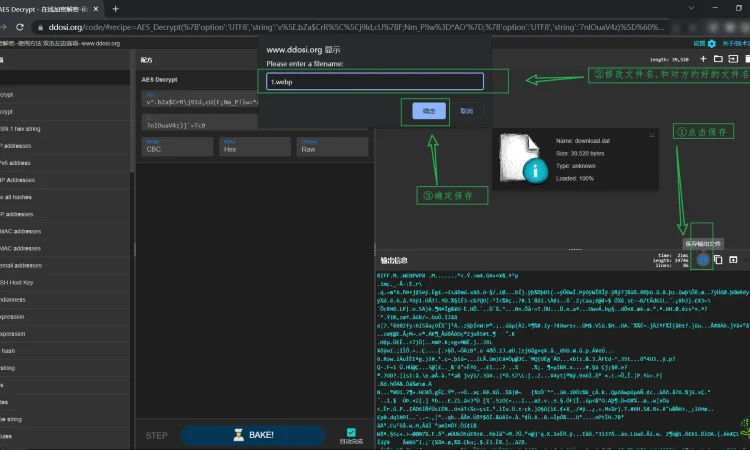Reload the page with the browser refresh icon

(20, 27)
